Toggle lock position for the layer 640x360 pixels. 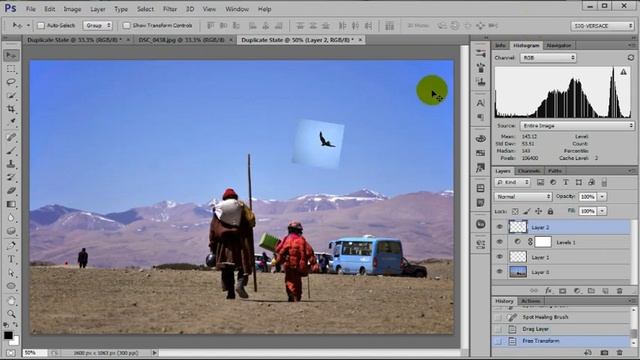538,211
